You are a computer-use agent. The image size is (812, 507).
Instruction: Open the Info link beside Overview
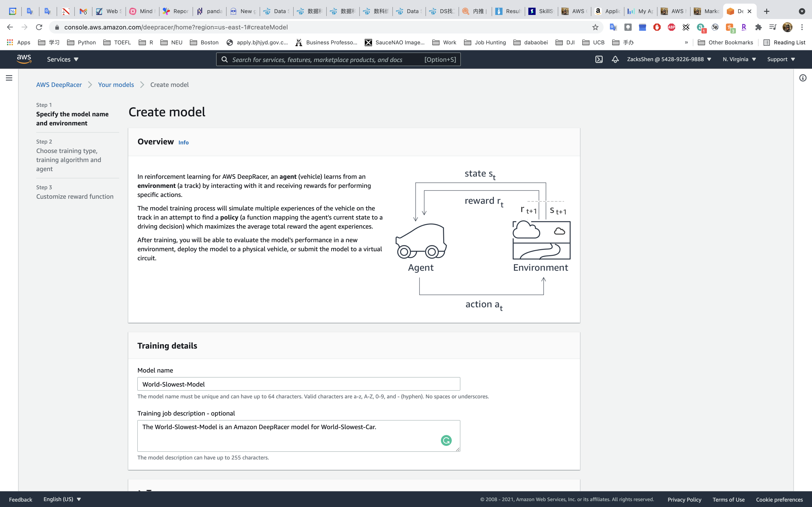[184, 143]
